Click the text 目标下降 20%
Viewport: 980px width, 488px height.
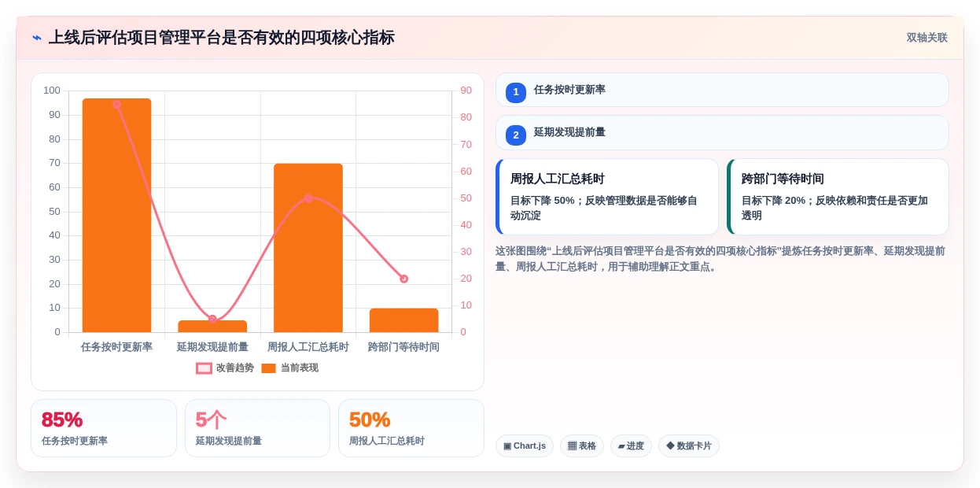[x=773, y=201]
